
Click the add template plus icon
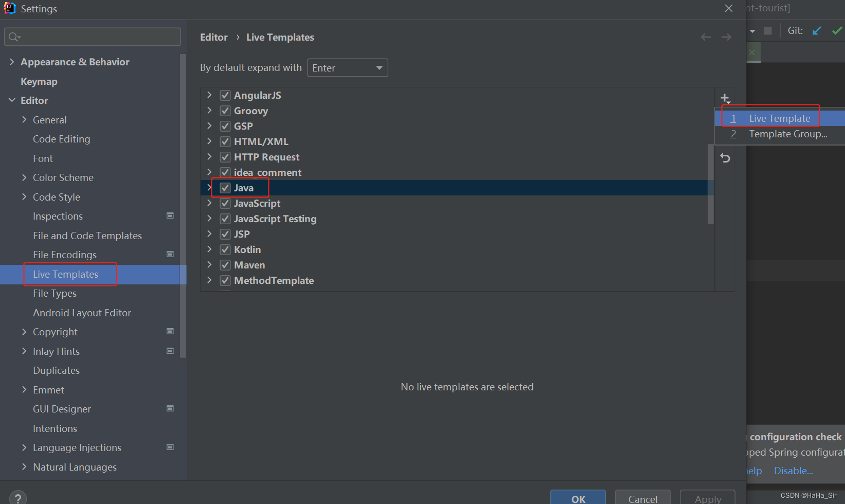(725, 98)
